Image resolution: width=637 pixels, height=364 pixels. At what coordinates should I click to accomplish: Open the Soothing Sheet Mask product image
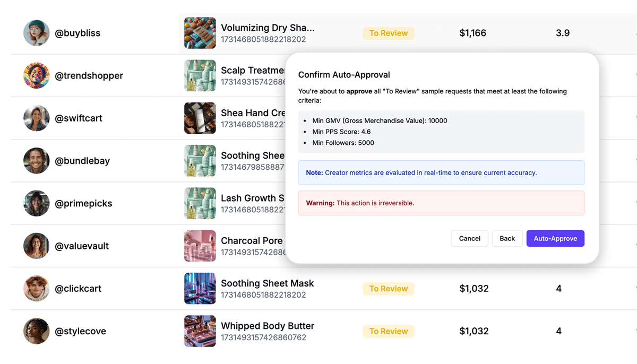[200, 288]
